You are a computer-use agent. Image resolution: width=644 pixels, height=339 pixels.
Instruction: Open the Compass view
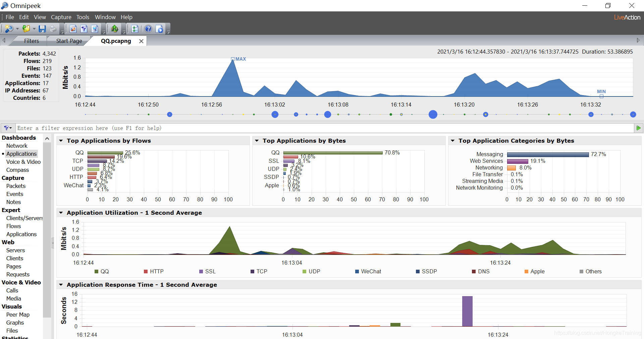coord(17,170)
